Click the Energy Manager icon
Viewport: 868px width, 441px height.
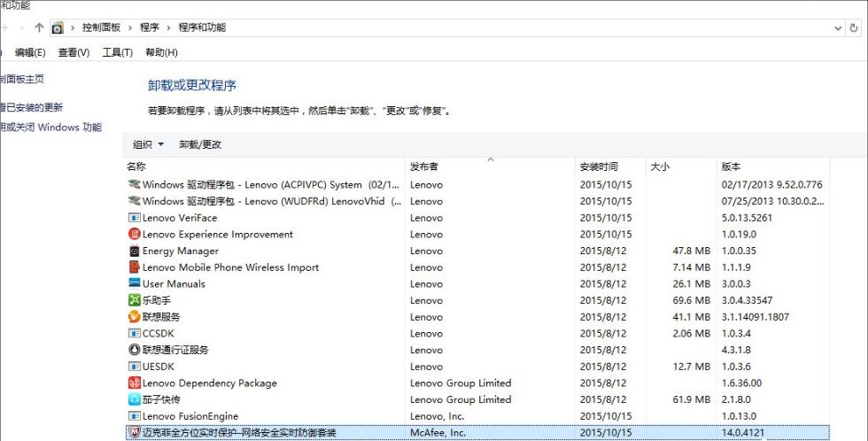tap(134, 251)
